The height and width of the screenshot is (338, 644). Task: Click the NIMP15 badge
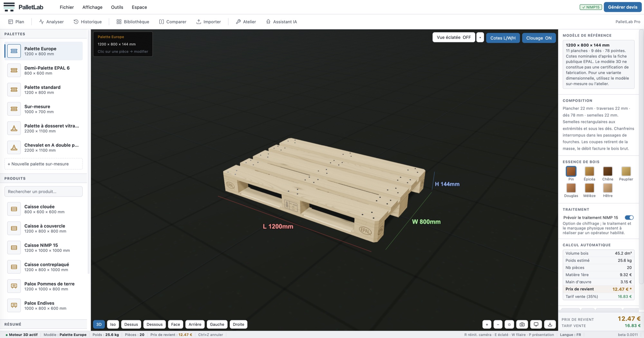(x=591, y=7)
